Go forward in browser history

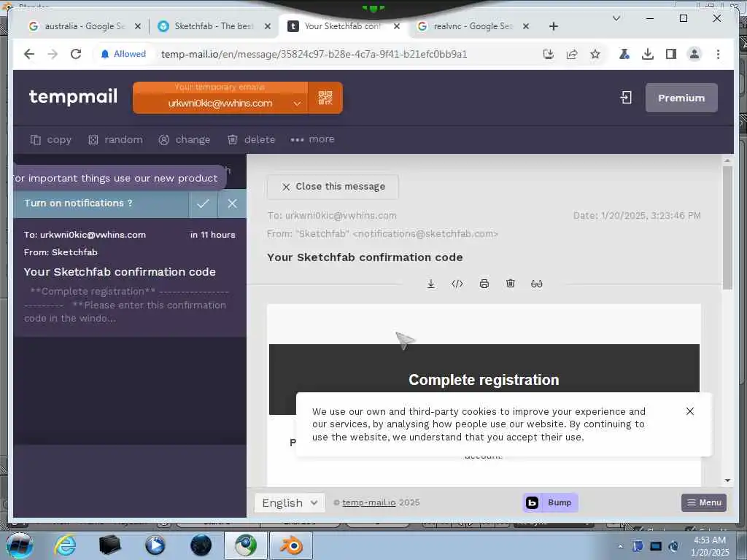(53, 54)
